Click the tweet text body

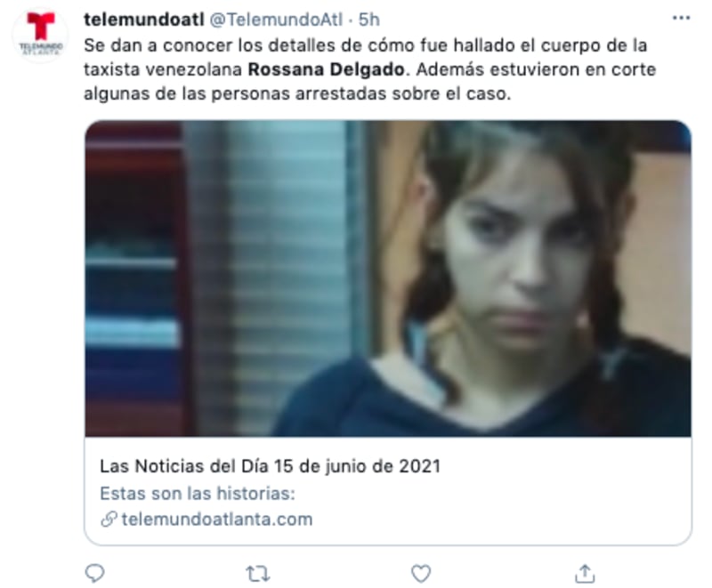(369, 69)
